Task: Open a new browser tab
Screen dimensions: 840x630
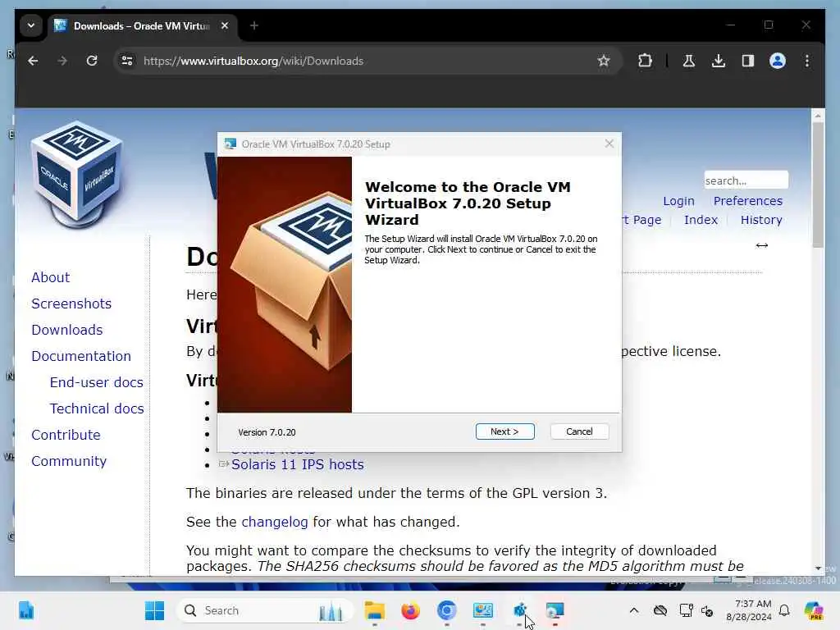Action: (254, 25)
